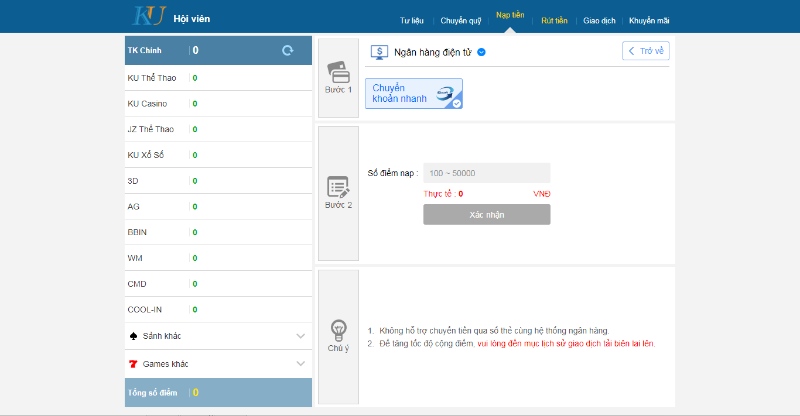Click the spade icon beside Sảnh khác
Image resolution: width=800 pixels, height=416 pixels.
tap(133, 336)
